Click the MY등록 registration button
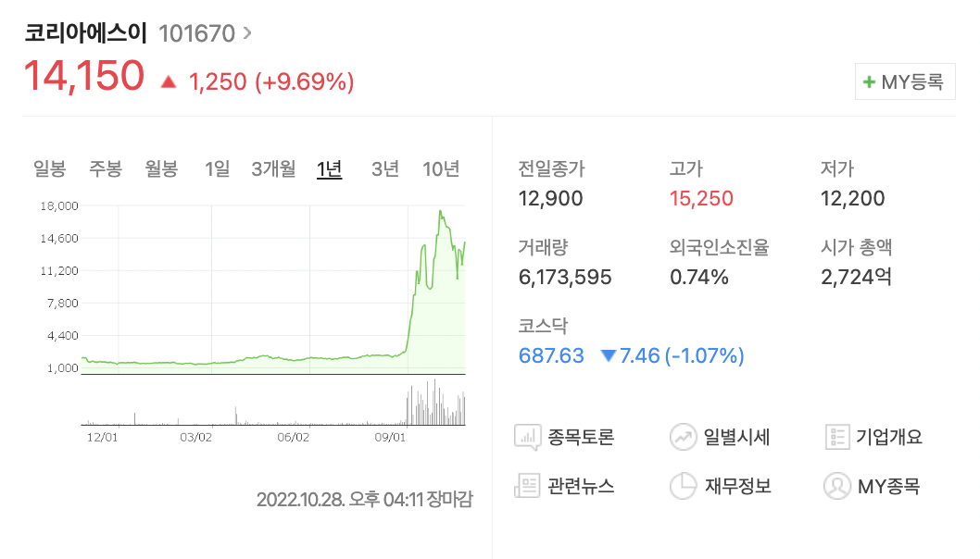Viewport: 980px width, 559px height. click(905, 81)
